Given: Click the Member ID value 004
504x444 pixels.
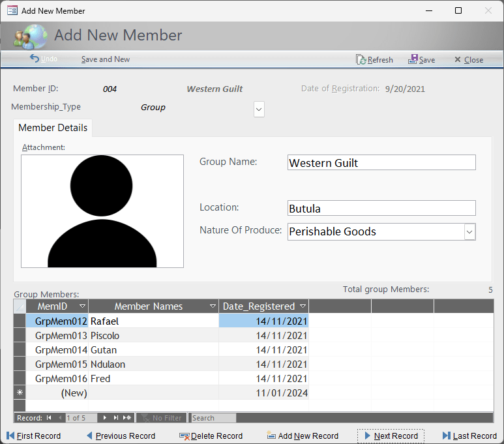Looking at the screenshot, I should point(110,89).
